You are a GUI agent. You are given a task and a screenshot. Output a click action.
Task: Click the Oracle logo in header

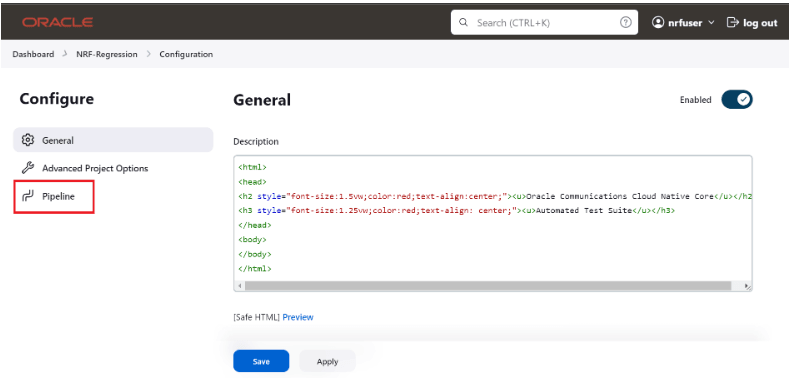click(x=57, y=22)
